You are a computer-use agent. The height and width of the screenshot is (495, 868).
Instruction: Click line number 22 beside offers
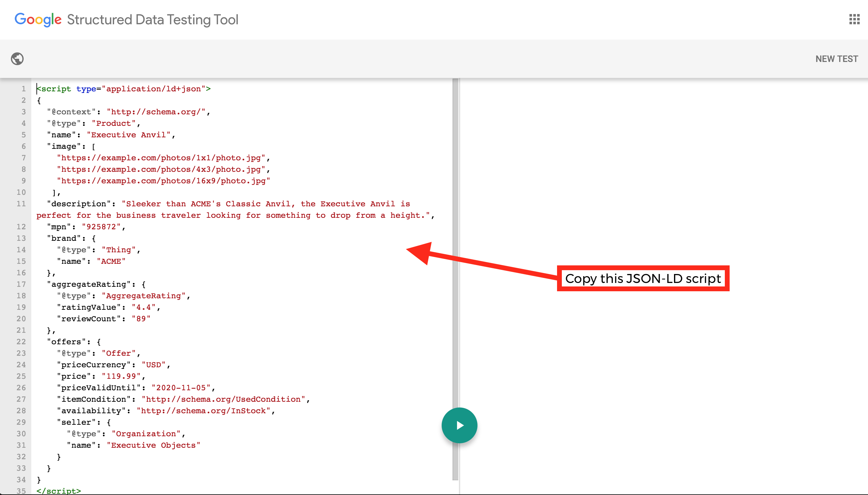tap(21, 342)
